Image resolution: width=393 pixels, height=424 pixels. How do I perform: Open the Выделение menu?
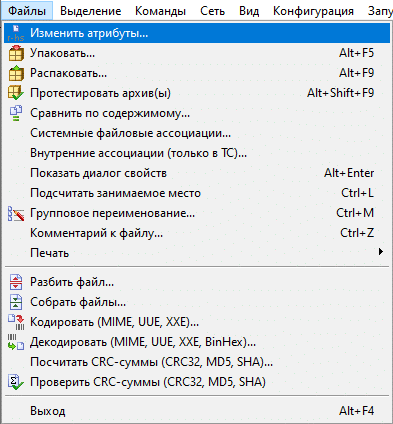tap(90, 11)
